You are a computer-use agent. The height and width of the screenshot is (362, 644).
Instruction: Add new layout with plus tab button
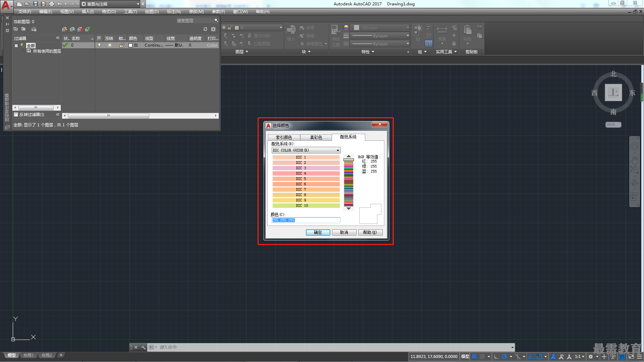[61, 355]
